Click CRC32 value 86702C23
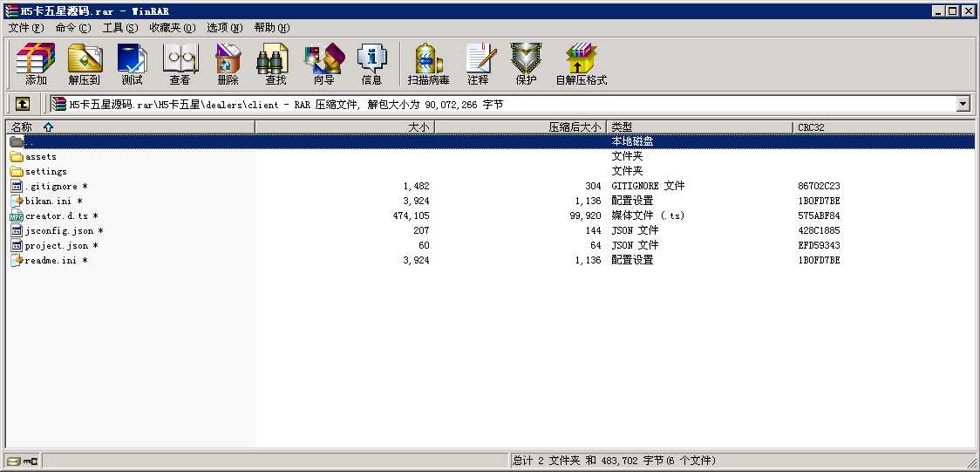980x472 pixels. click(819, 187)
